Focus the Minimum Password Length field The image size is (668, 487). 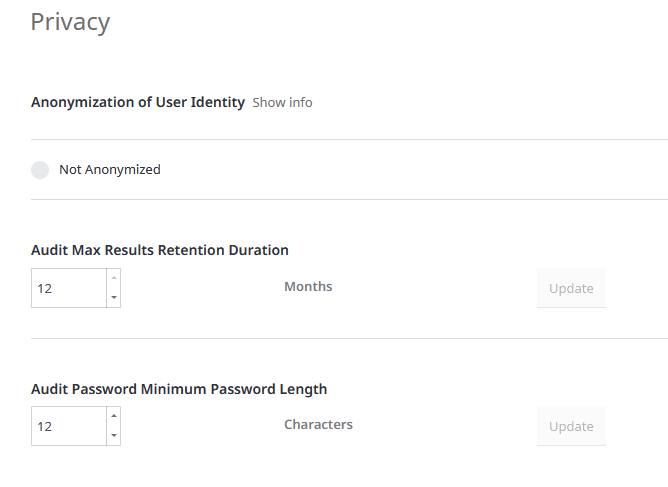tap(68, 426)
